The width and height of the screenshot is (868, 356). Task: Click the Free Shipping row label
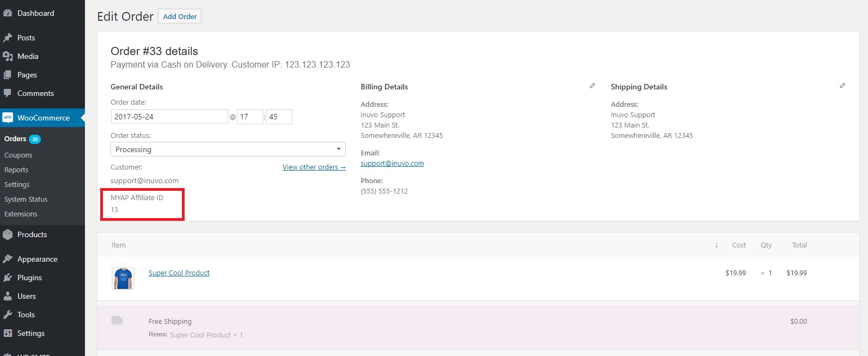click(x=170, y=322)
